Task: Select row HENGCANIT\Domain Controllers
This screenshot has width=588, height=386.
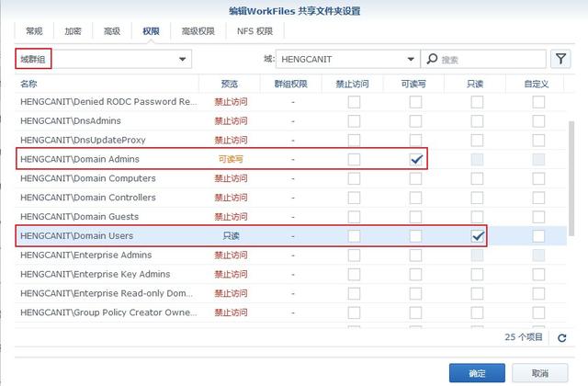Action: (290, 198)
